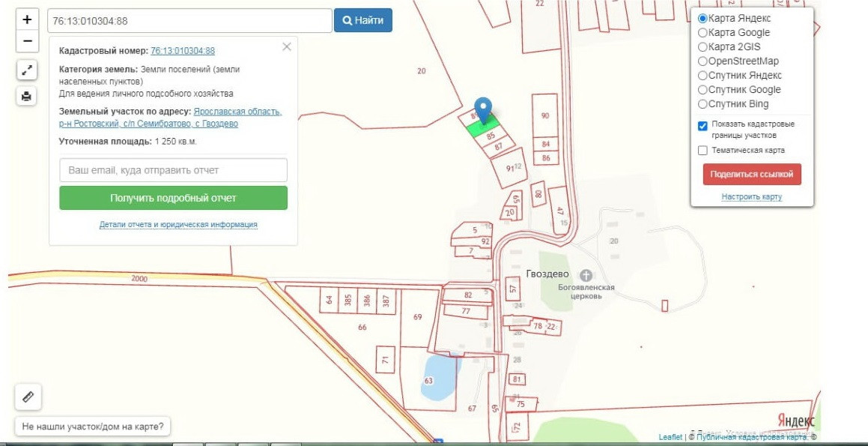Screen dimensions: 868x446
Task: Open the ruler measurement tool
Action: (x=28, y=397)
